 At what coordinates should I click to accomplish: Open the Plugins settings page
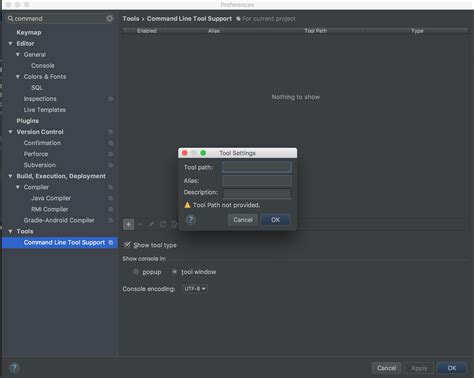pyautogui.click(x=28, y=121)
